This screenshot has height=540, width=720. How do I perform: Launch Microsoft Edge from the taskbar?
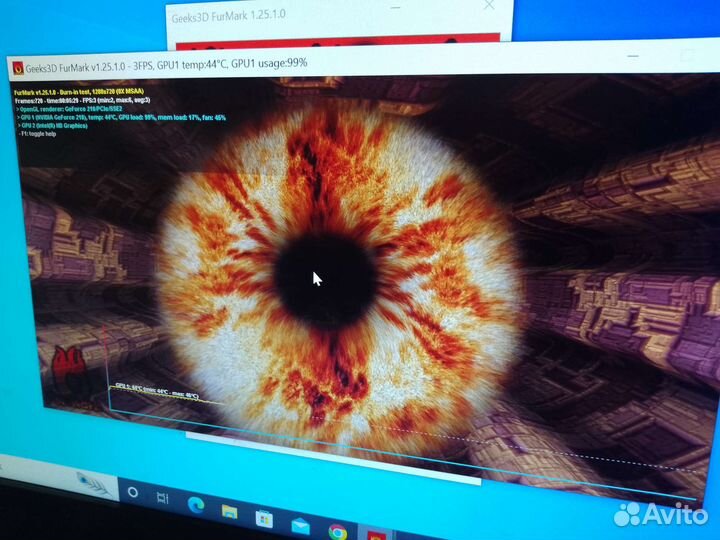pos(196,505)
